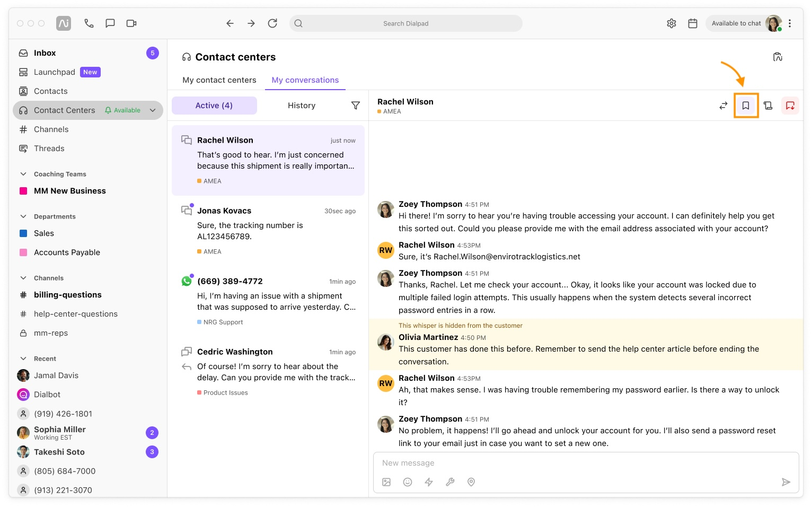812x507 pixels.
Task: Open the Dialbot conversation
Action: (88, 395)
